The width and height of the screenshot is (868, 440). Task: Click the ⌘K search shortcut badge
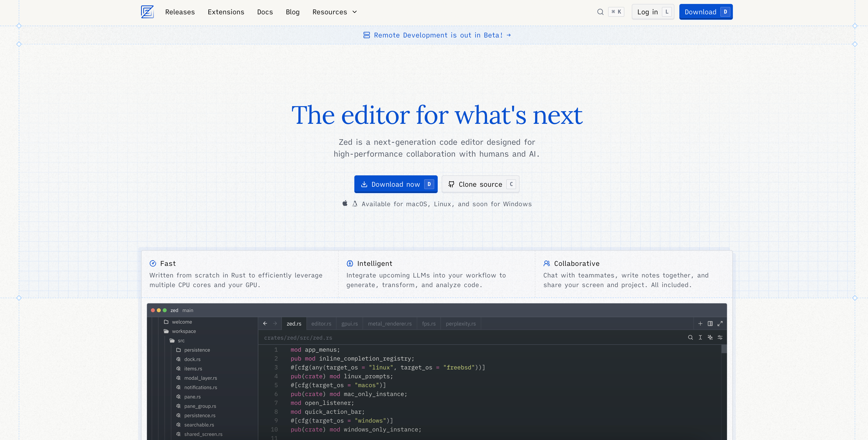[x=616, y=12]
